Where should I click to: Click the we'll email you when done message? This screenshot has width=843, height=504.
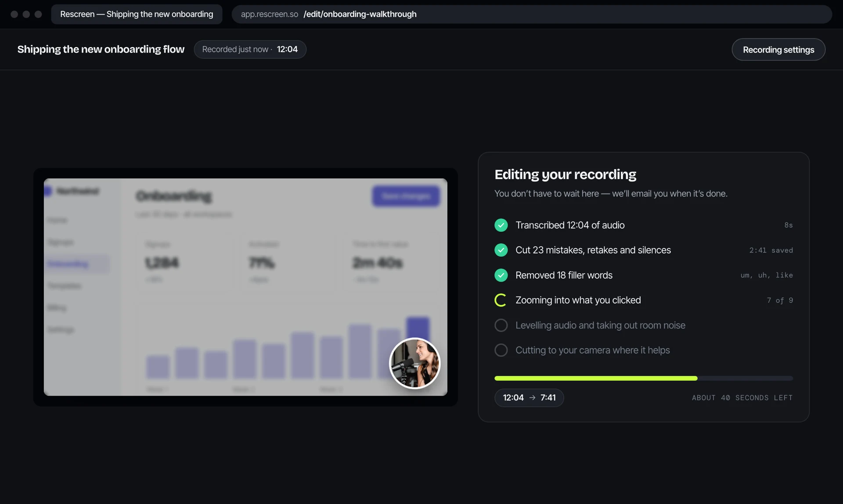pyautogui.click(x=611, y=193)
